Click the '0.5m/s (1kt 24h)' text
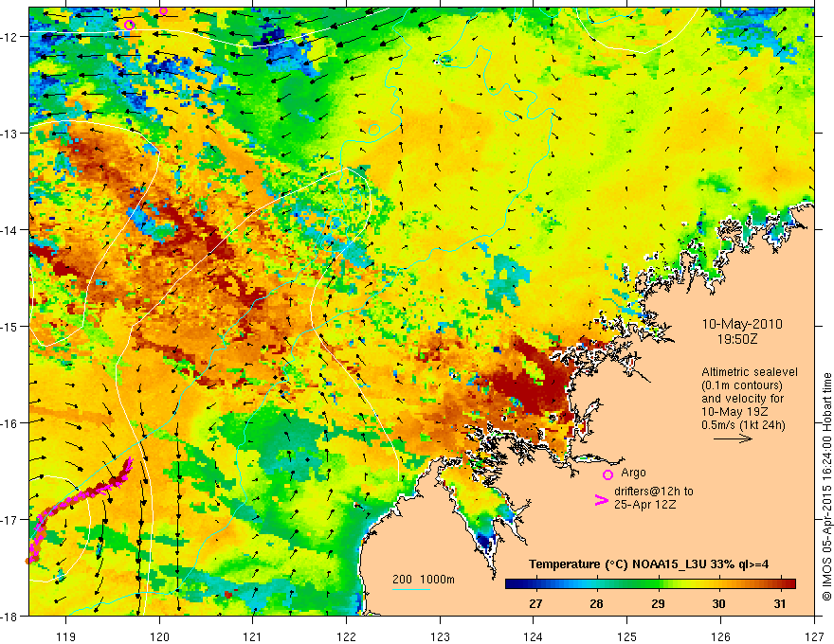Screen dimensions: 834x644 743,424
